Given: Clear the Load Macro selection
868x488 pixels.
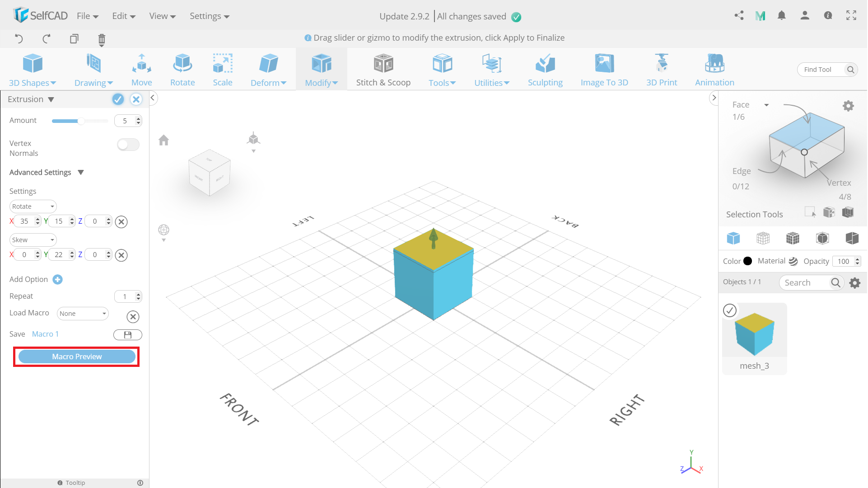Looking at the screenshot, I should 133,317.
